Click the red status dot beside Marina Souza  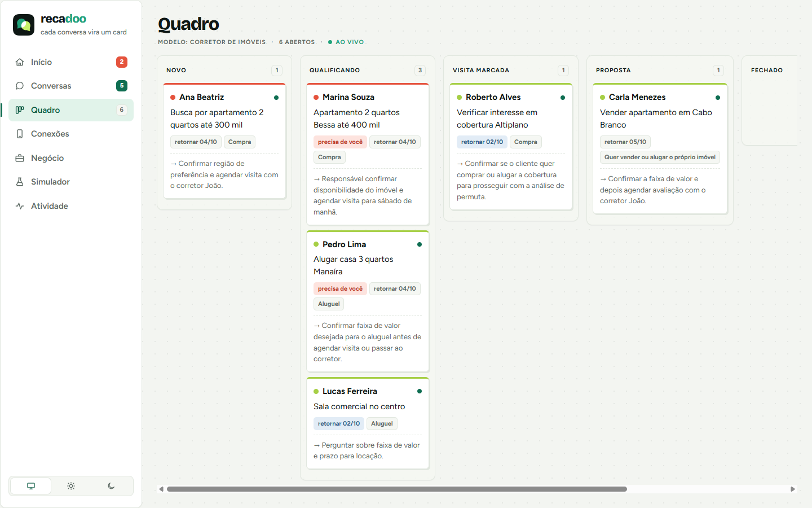316,98
